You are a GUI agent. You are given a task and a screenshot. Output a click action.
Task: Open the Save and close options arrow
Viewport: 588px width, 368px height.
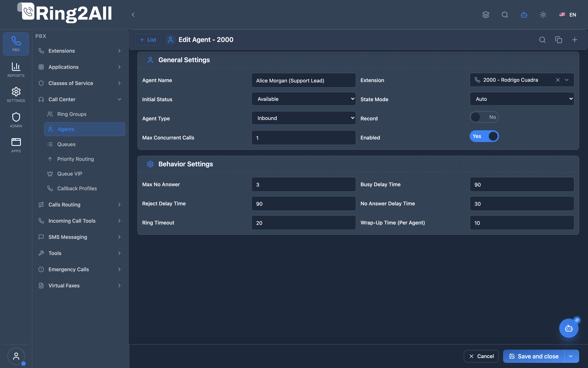[571, 356]
